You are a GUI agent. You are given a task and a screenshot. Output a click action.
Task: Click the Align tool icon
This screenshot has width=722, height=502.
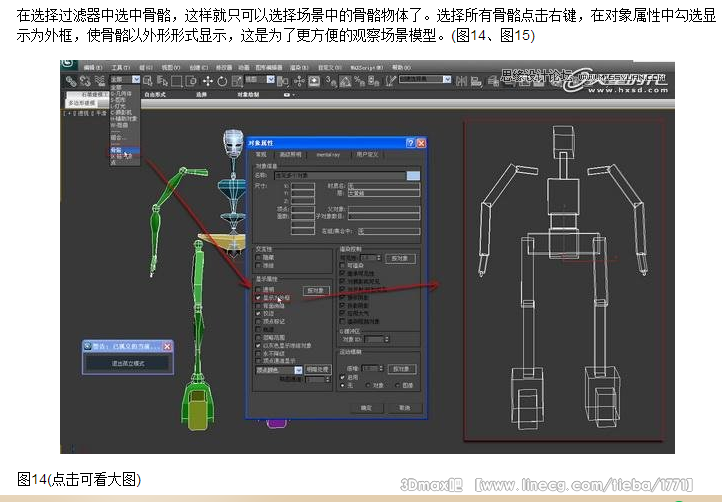(476, 82)
